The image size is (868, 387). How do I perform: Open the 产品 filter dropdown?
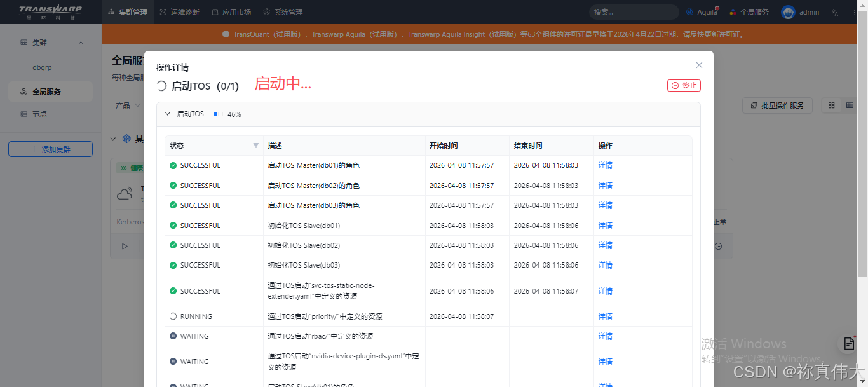click(x=126, y=105)
